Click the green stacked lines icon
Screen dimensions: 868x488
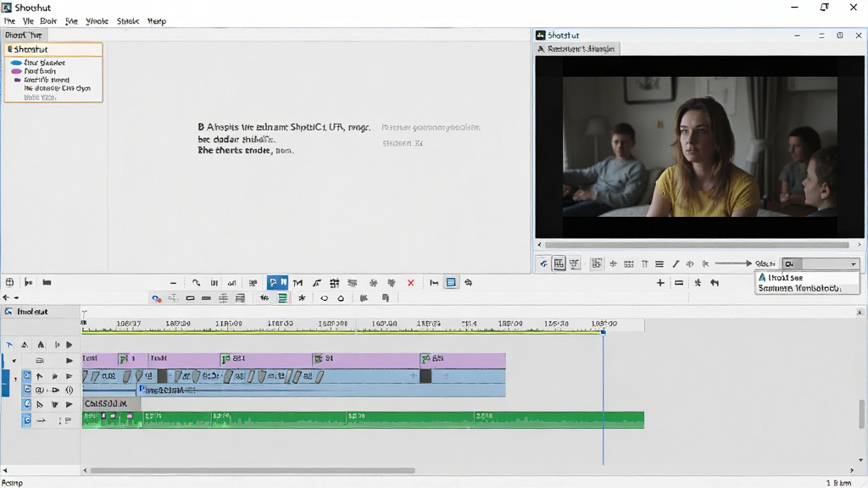[x=282, y=298]
